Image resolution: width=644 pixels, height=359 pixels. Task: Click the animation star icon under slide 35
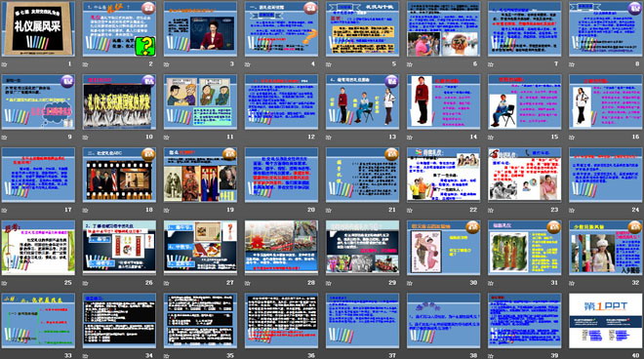[167, 356]
